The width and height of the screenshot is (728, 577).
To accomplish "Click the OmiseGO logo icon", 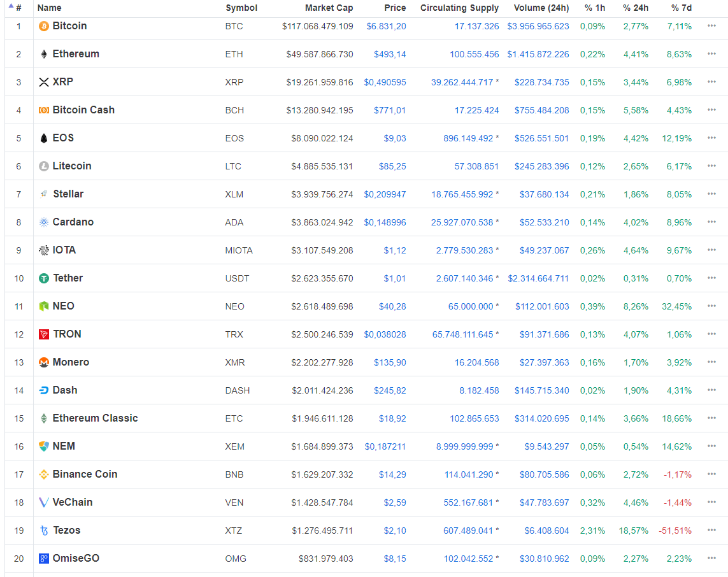I will coord(44,559).
